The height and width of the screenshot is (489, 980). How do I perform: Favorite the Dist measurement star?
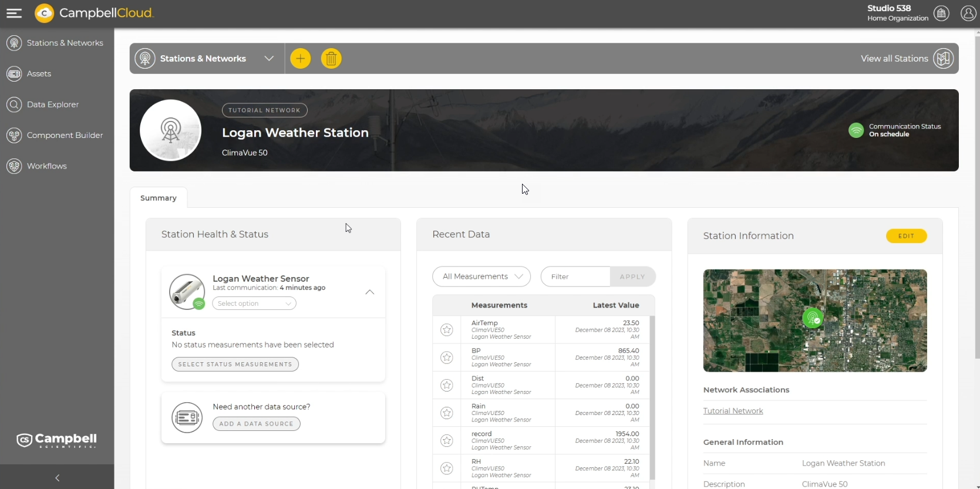click(x=447, y=385)
